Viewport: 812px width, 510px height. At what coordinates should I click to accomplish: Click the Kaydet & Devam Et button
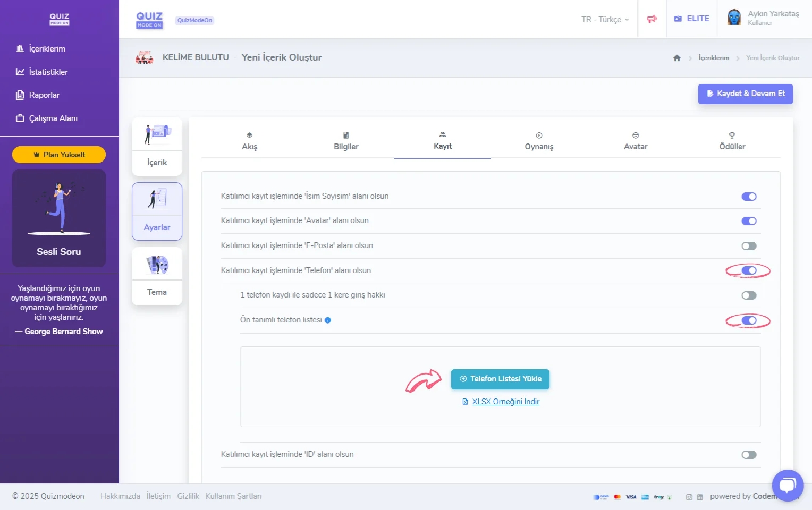pyautogui.click(x=745, y=93)
